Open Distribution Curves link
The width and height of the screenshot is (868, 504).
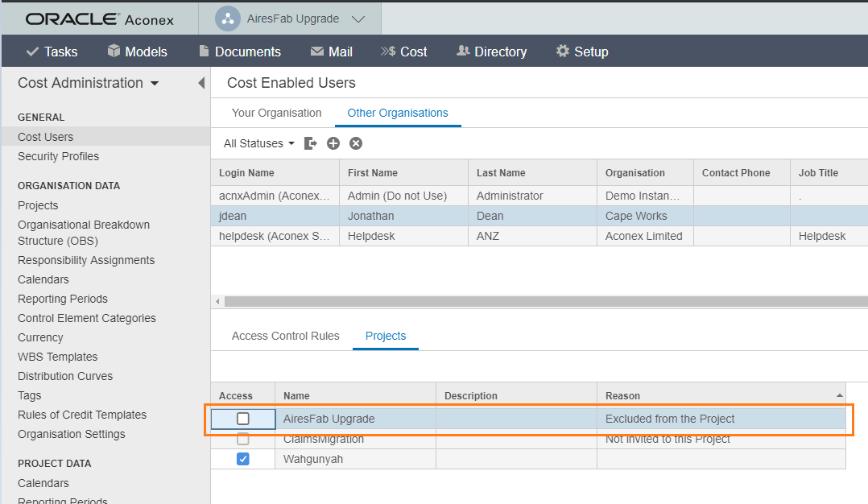click(65, 376)
